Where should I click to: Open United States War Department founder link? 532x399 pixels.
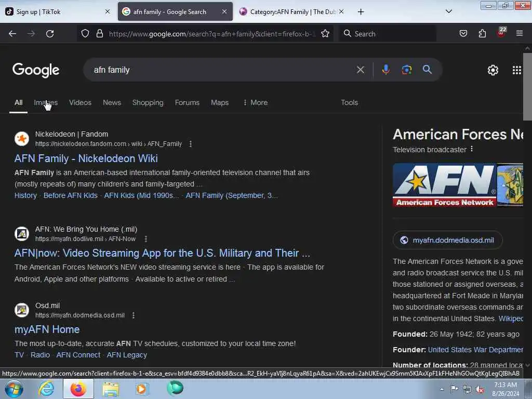click(475, 350)
